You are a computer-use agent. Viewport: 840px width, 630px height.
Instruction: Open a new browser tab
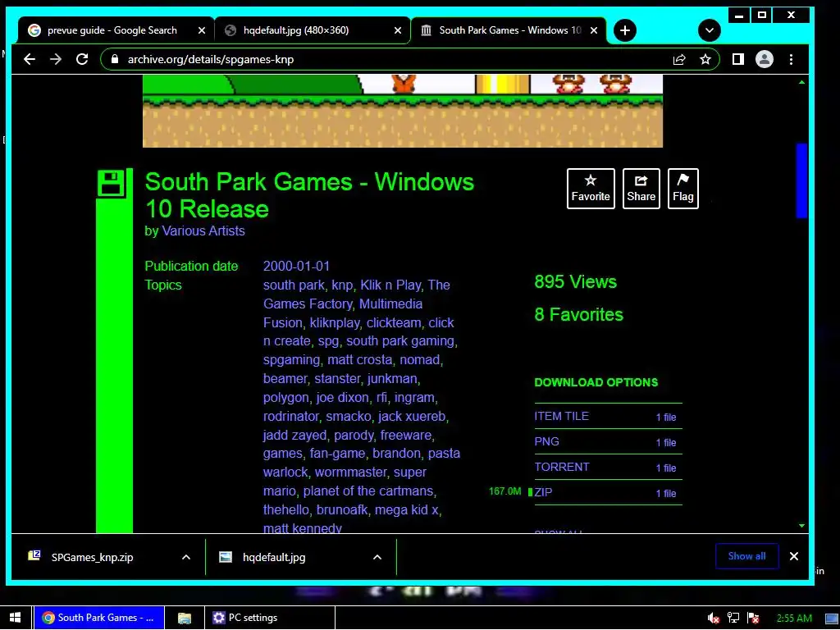[624, 30]
